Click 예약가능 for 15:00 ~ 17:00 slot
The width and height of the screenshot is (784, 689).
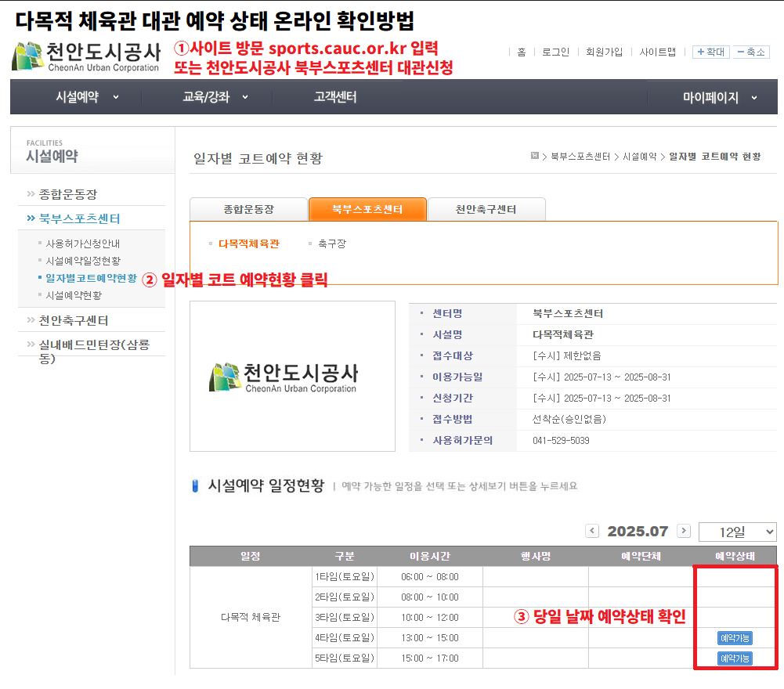click(735, 658)
